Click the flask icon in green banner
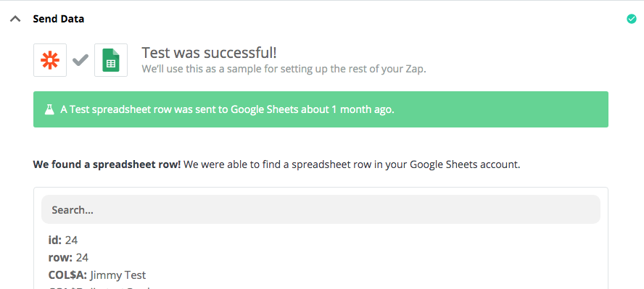This screenshot has width=644, height=289. [x=49, y=109]
